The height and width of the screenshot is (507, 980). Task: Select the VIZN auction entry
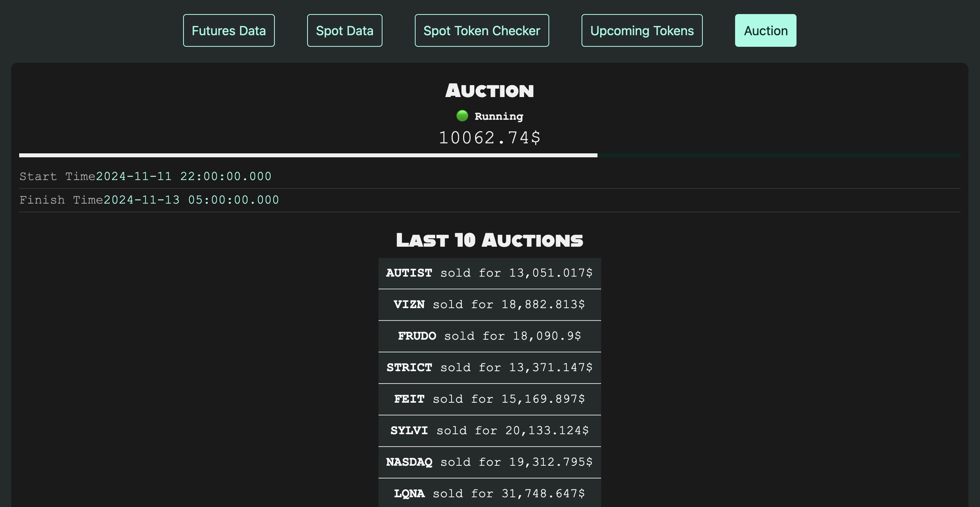pos(489,304)
